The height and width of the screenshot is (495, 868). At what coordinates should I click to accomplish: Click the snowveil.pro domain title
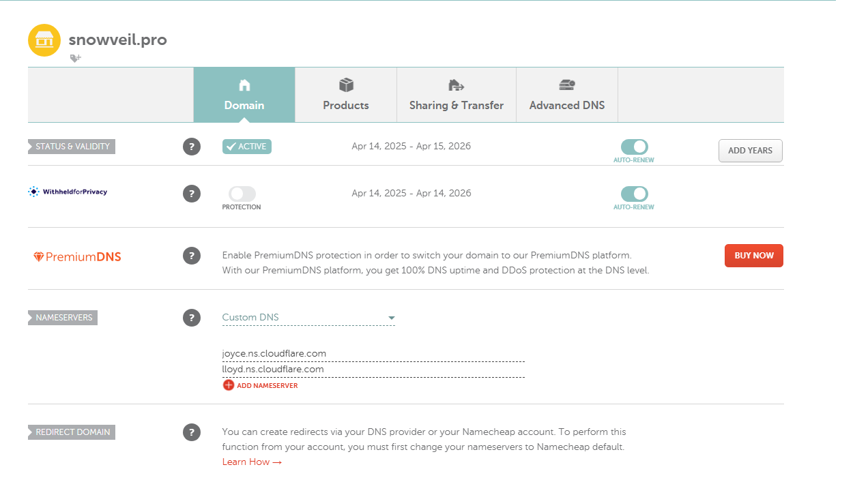coord(117,40)
